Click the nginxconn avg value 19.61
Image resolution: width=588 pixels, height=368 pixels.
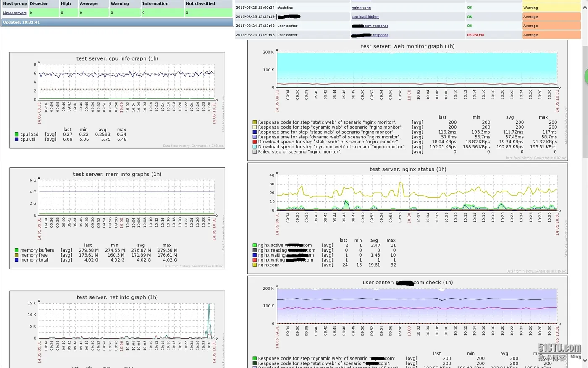click(374, 265)
